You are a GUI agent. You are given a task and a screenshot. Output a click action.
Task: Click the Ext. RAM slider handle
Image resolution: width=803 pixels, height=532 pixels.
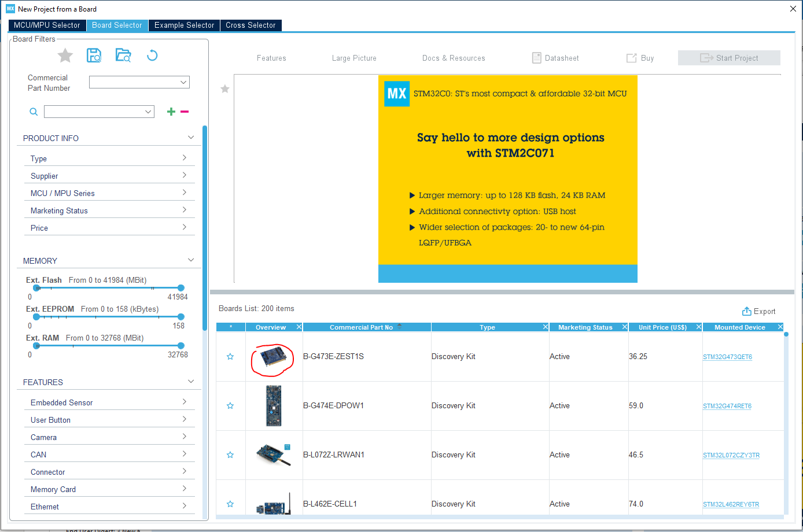36,346
